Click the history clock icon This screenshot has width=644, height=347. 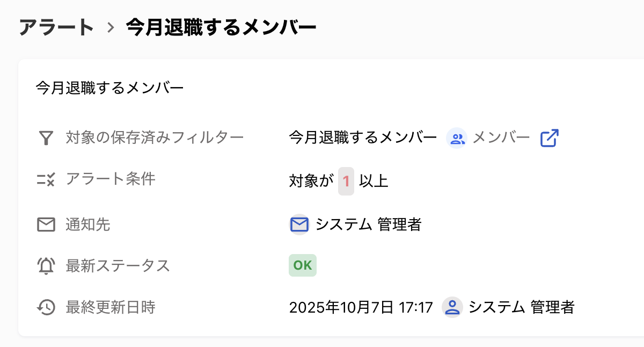[x=46, y=307]
